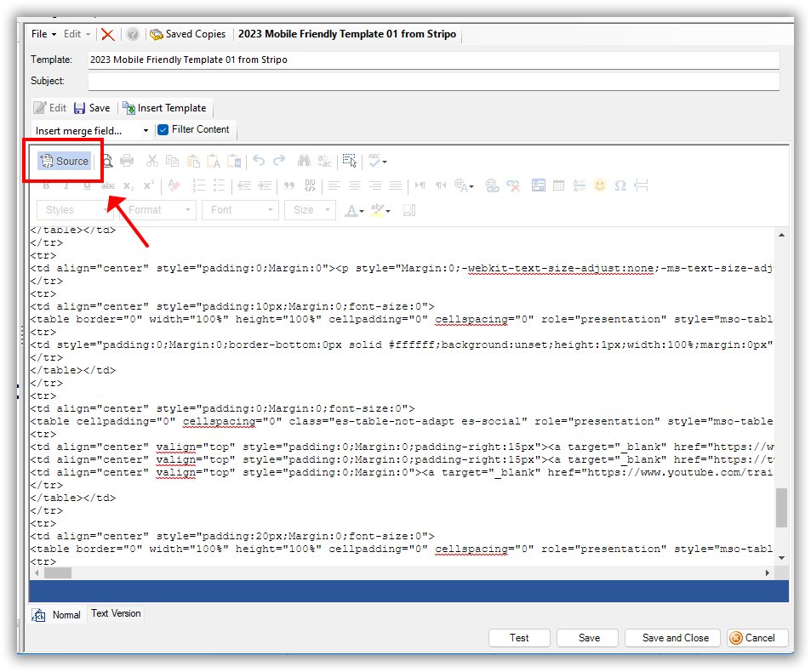
Task: Click the Justify alignment icon
Action: [x=396, y=185]
